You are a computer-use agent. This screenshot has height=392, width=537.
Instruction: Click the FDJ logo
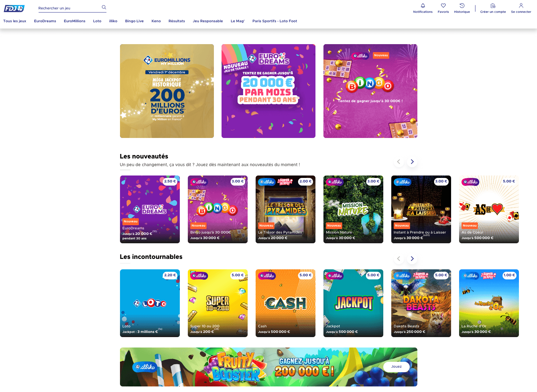tap(14, 8)
